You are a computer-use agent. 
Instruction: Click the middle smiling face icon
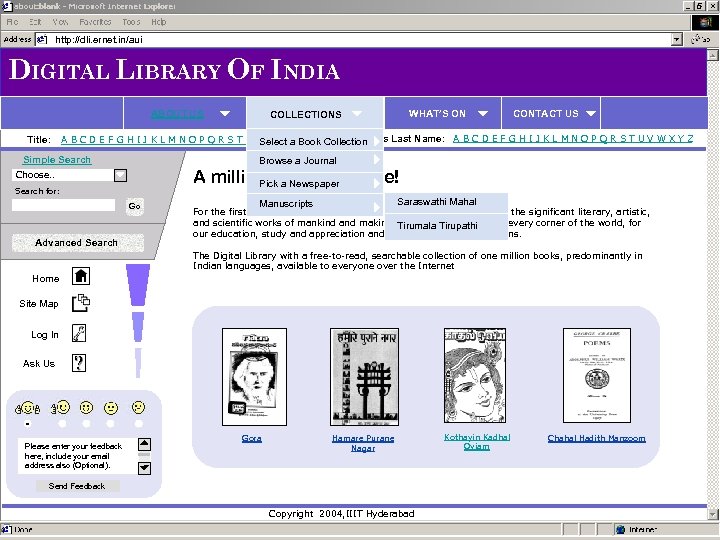(x=86, y=407)
